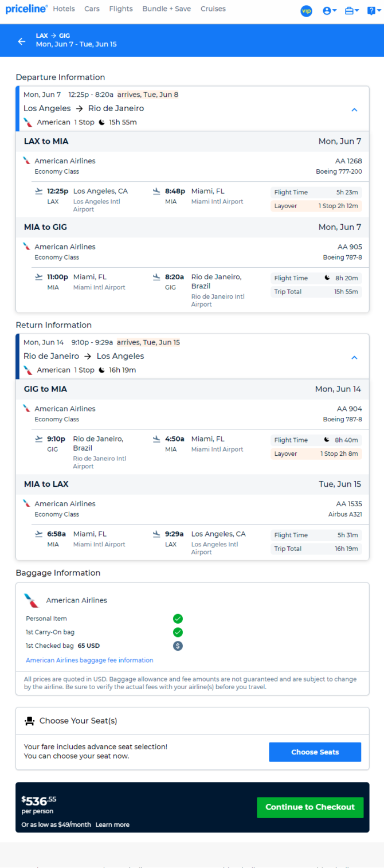Go to the Hotels tab
This screenshot has height=868, width=384.
[64, 9]
